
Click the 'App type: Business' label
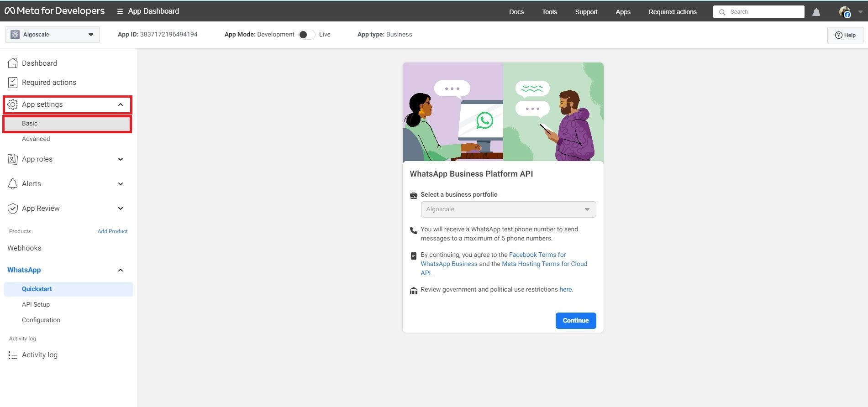point(384,35)
